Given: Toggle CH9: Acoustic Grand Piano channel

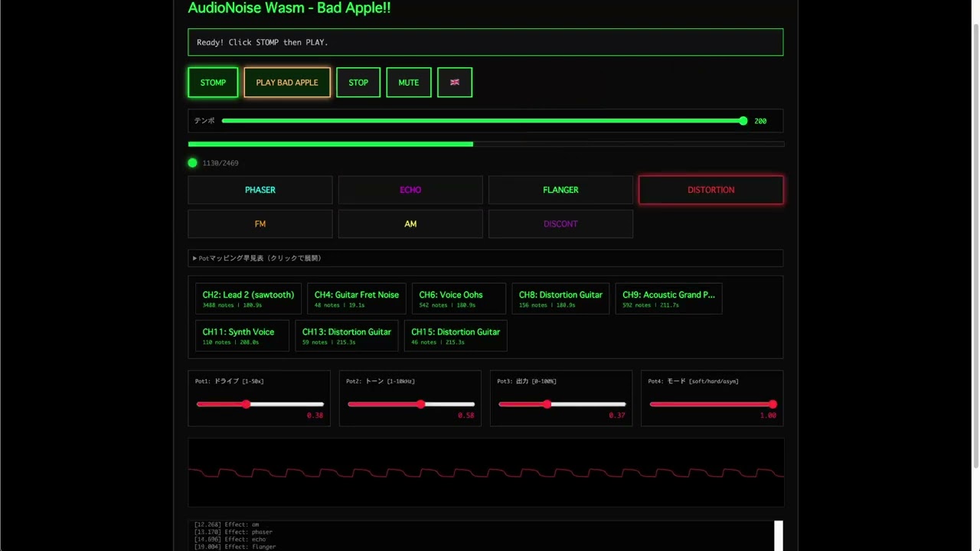Looking at the screenshot, I should point(668,298).
